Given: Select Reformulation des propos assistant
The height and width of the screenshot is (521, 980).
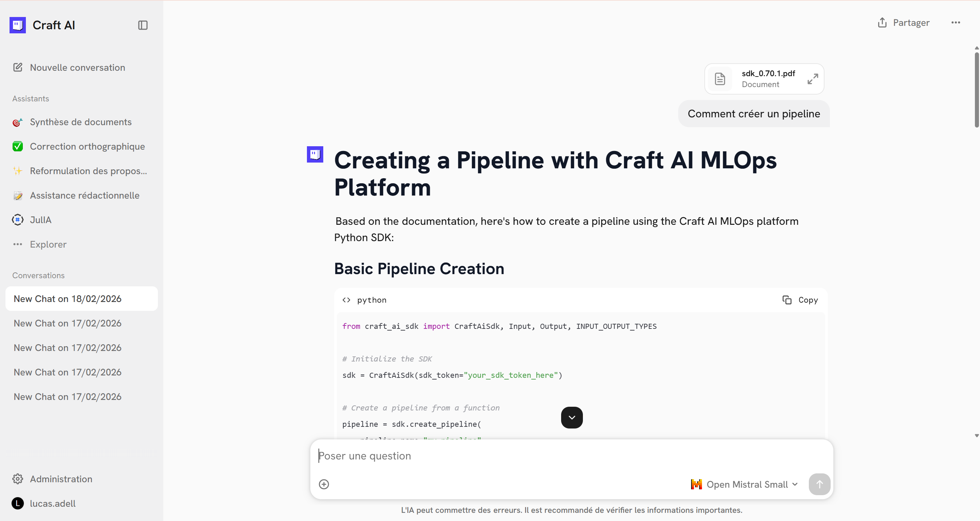Looking at the screenshot, I should pyautogui.click(x=88, y=171).
